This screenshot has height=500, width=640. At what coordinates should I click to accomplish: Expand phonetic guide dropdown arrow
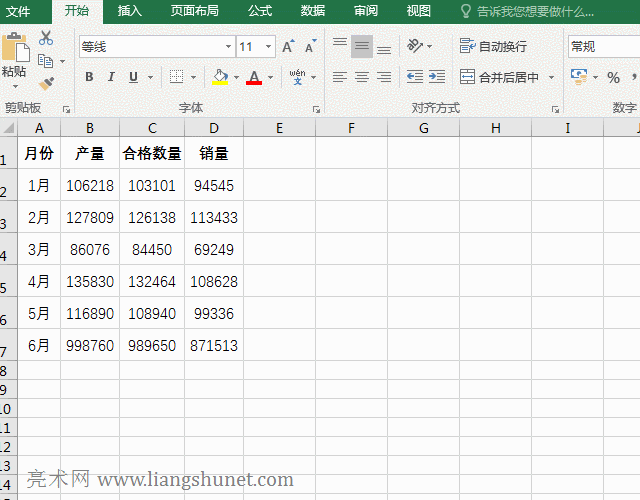pyautogui.click(x=313, y=77)
